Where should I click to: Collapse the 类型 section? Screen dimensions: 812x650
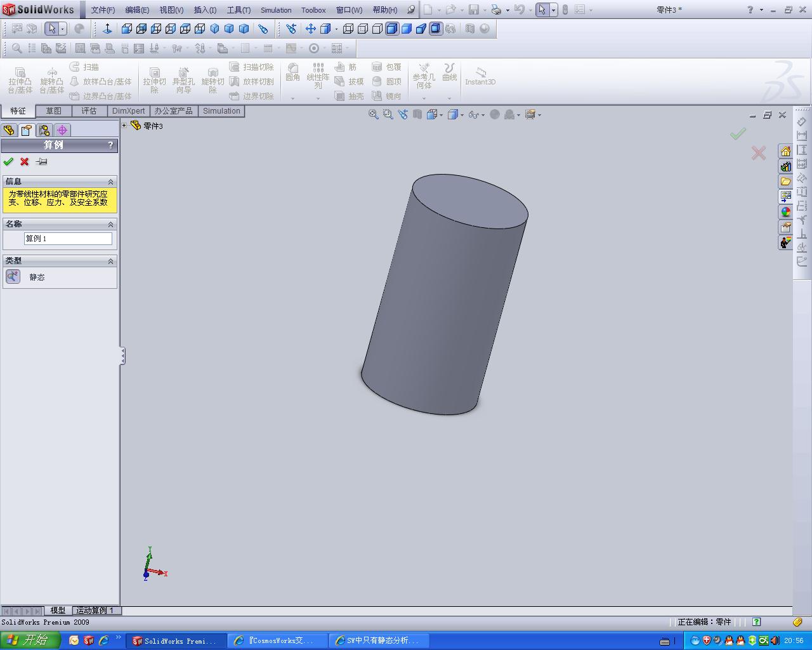[110, 261]
